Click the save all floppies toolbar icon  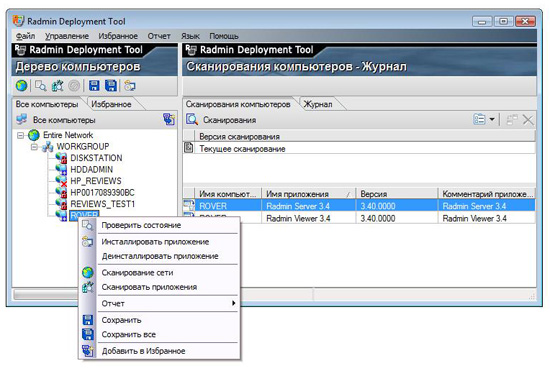coord(111,86)
